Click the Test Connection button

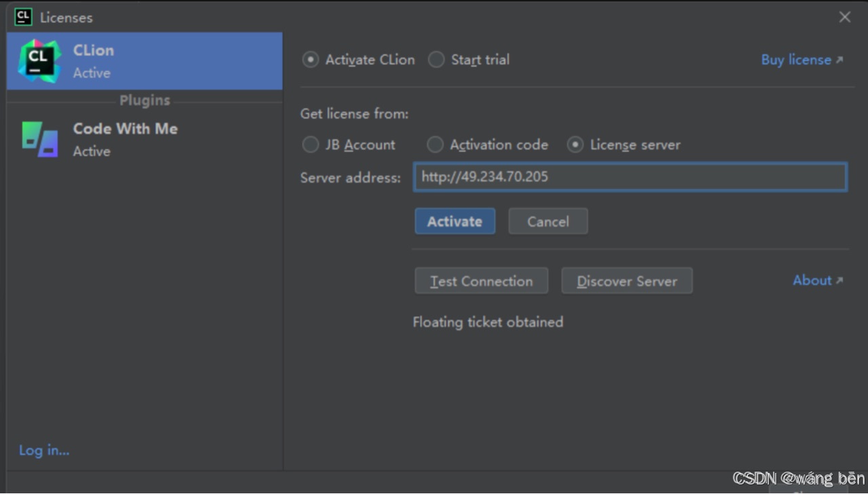pyautogui.click(x=481, y=281)
